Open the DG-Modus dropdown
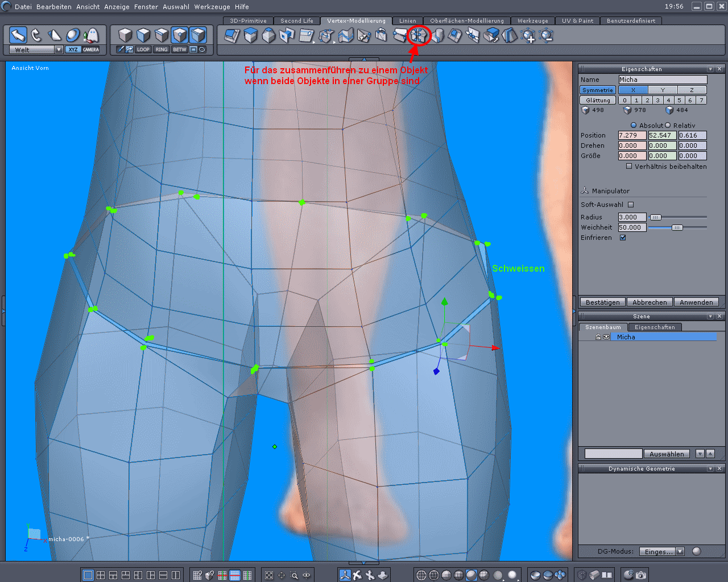 point(680,551)
